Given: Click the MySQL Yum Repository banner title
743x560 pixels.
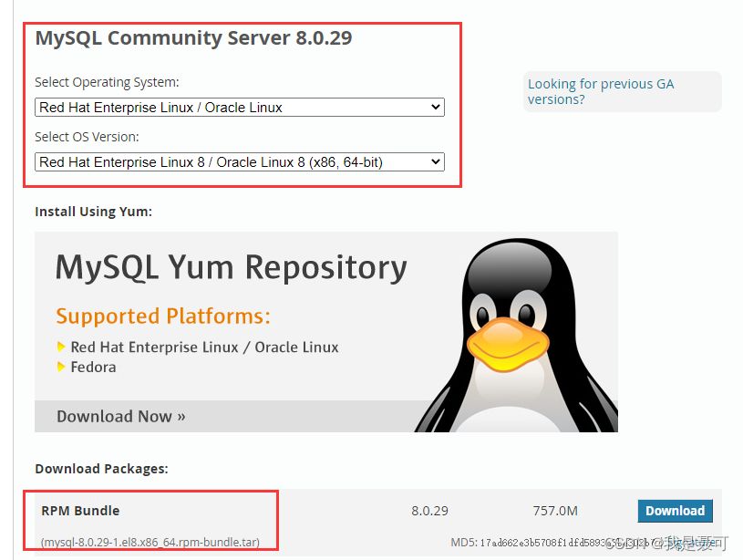Looking at the screenshot, I should pos(232,267).
